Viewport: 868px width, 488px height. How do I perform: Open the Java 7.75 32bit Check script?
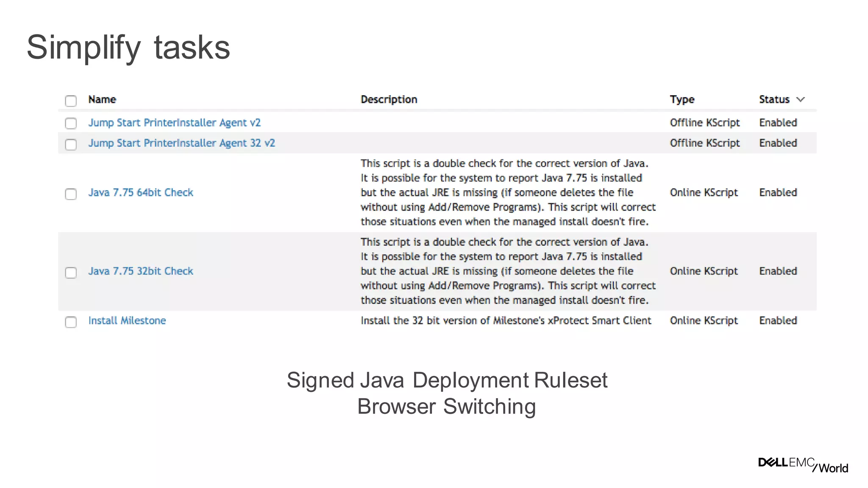point(141,271)
